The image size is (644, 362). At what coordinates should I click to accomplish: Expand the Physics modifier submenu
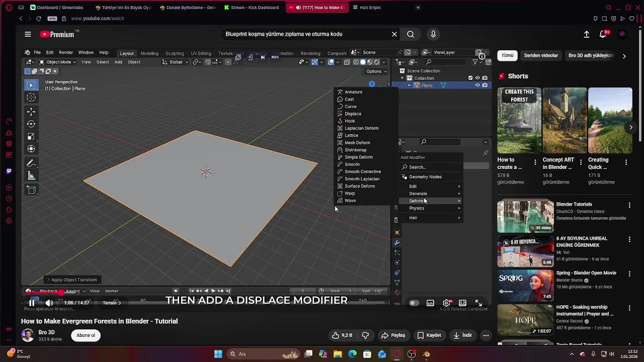click(431, 208)
